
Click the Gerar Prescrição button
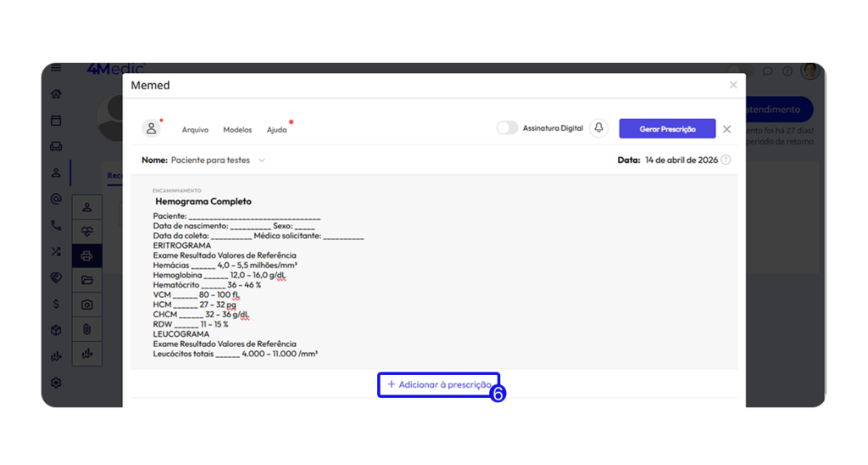click(x=667, y=129)
